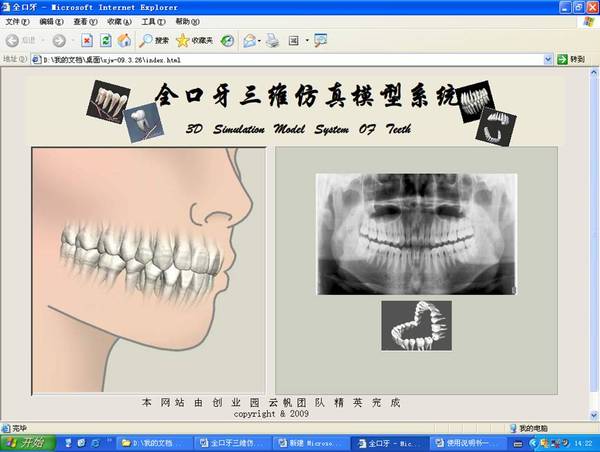Click the 'copyright & 2009' footer text
Viewport: 600px width, 452px height.
[271, 414]
